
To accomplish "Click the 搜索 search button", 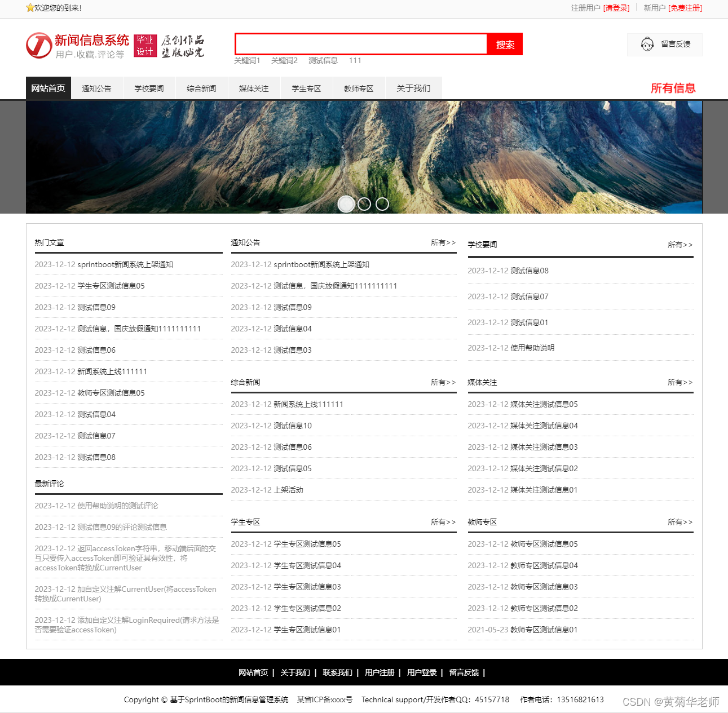I will [x=504, y=44].
